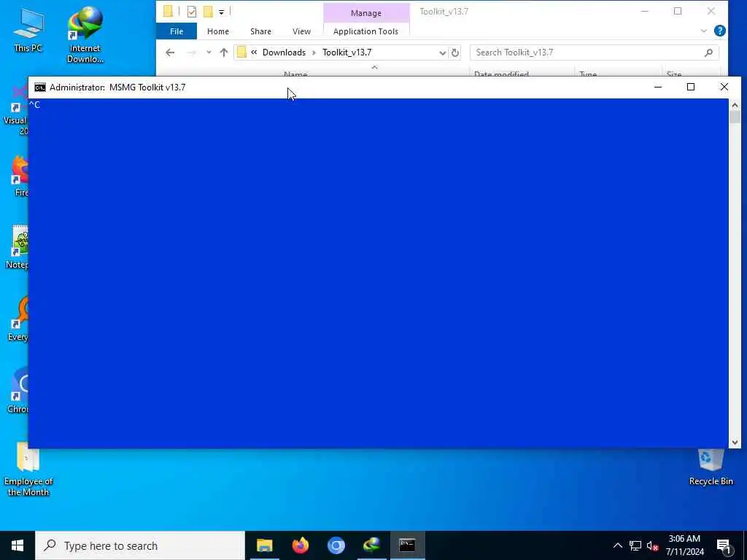
Task: Click the Notepad++ desktop shortcut
Action: click(x=19, y=246)
